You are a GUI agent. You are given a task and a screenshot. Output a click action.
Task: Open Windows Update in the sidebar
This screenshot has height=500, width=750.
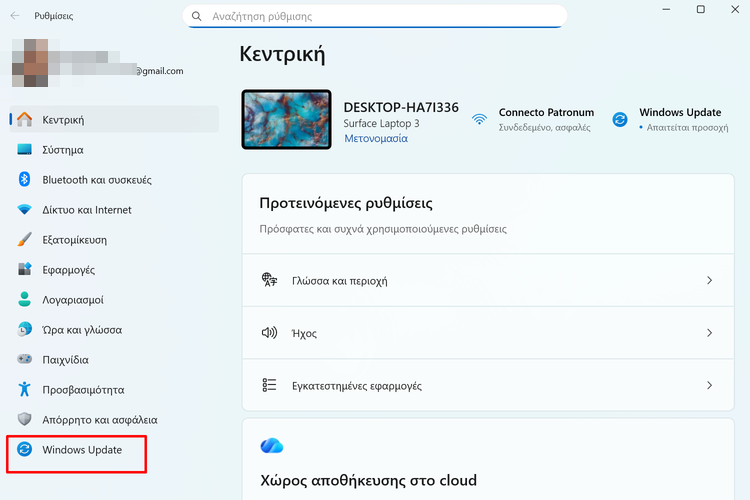coord(81,450)
